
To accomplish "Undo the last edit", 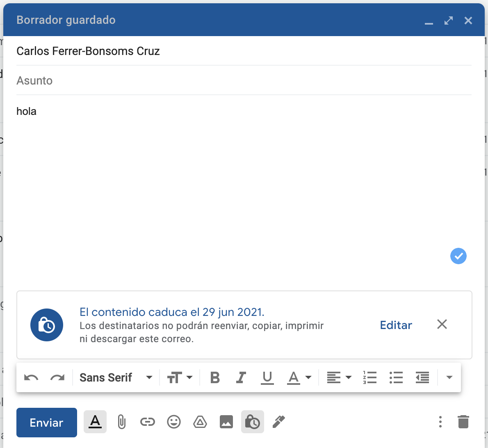I will click(x=31, y=377).
